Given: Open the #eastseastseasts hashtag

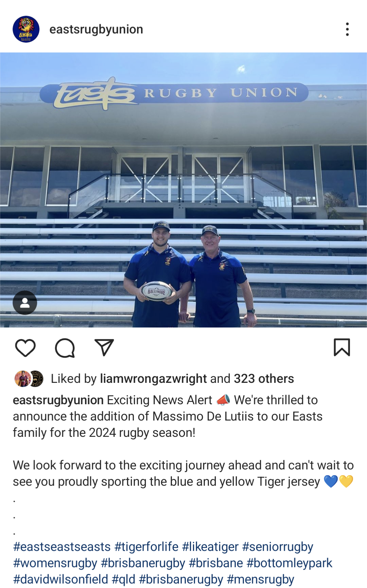Looking at the screenshot, I should pyautogui.click(x=62, y=547).
